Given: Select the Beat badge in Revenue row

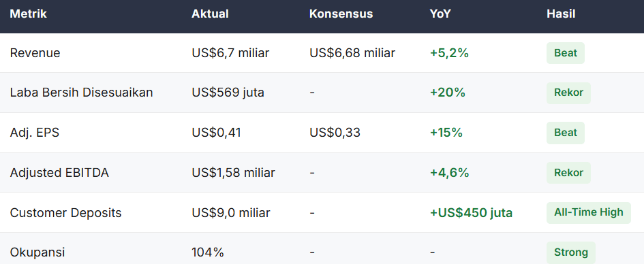Looking at the screenshot, I should [x=566, y=53].
